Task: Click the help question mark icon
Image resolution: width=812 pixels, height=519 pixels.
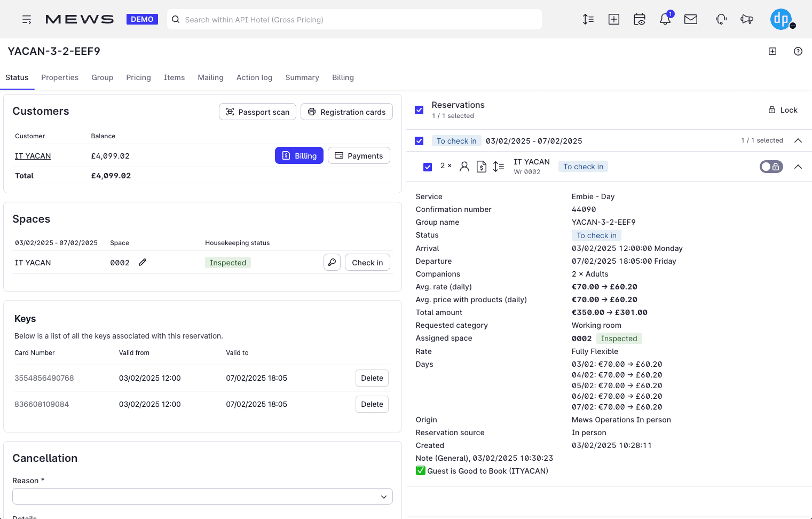Action: (798, 51)
